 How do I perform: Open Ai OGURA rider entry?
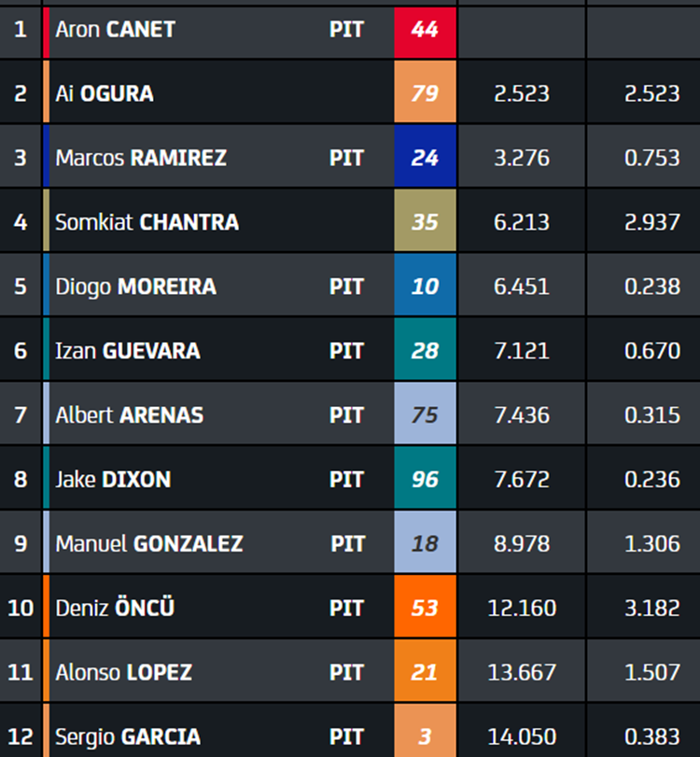click(105, 93)
